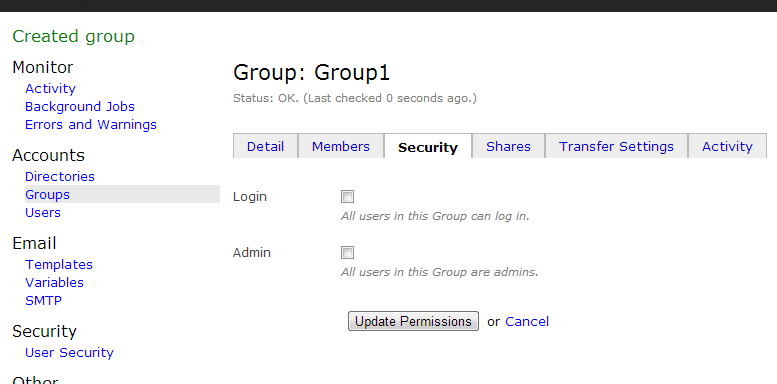Open Background Jobs in sidebar
This screenshot has height=384, width=777.
[x=80, y=107]
